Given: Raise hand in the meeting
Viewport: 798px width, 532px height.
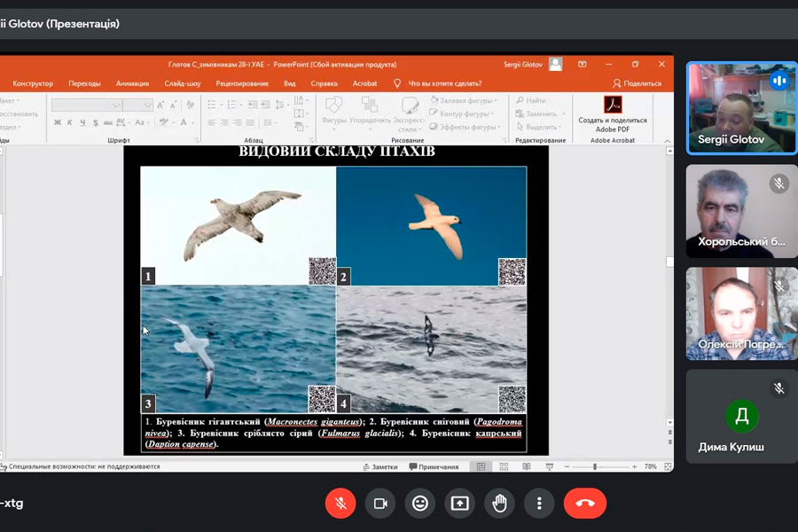Looking at the screenshot, I should [499, 503].
